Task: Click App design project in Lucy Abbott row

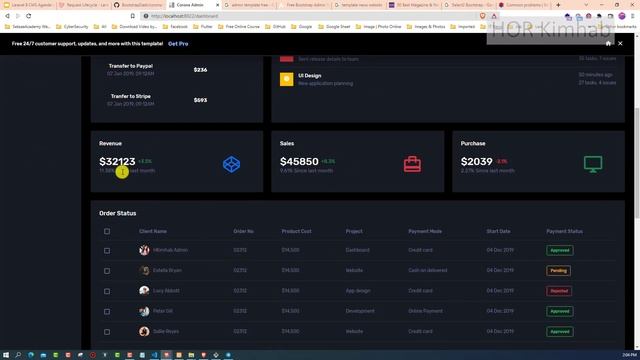Action: (x=358, y=291)
